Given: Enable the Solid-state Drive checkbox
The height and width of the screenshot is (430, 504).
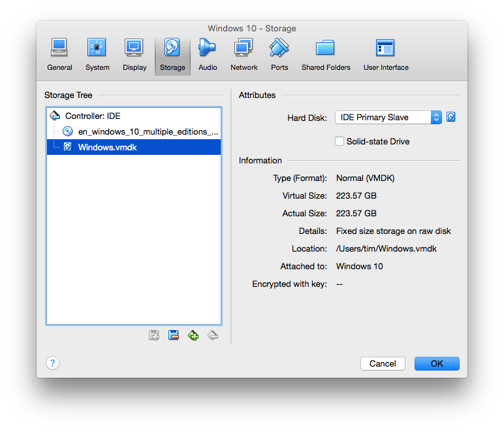Looking at the screenshot, I should (339, 141).
